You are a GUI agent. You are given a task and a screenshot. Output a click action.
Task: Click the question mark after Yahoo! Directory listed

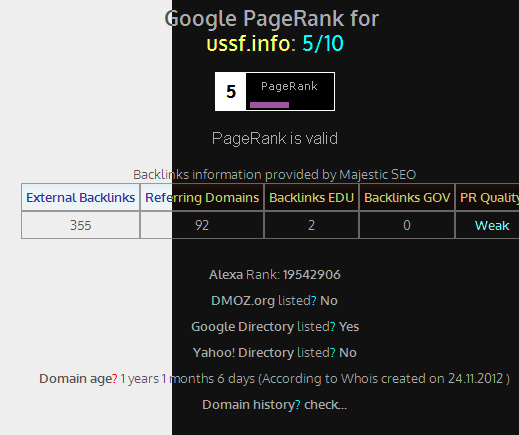coord(333,353)
